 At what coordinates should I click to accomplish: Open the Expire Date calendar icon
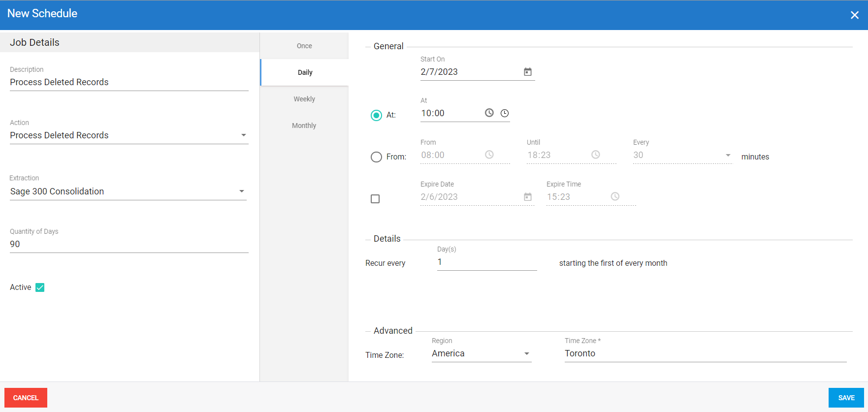point(527,197)
